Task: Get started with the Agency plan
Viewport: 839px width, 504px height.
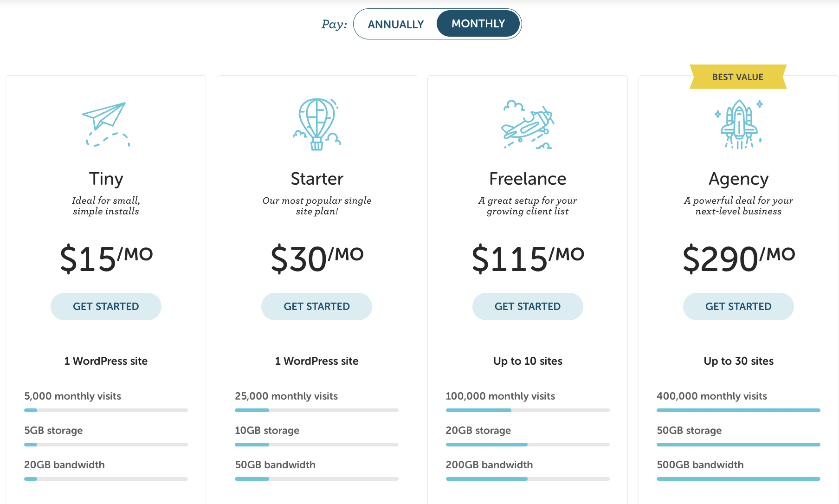Action: tap(738, 306)
